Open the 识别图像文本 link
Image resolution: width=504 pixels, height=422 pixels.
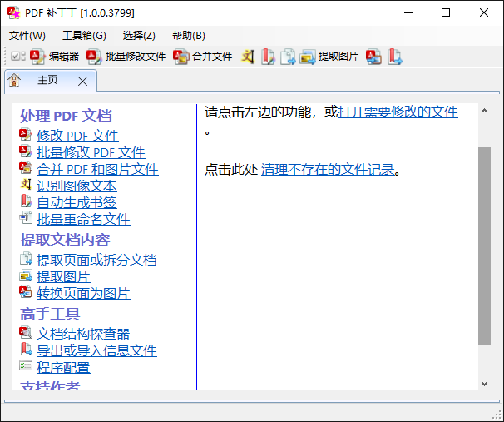pos(77,186)
